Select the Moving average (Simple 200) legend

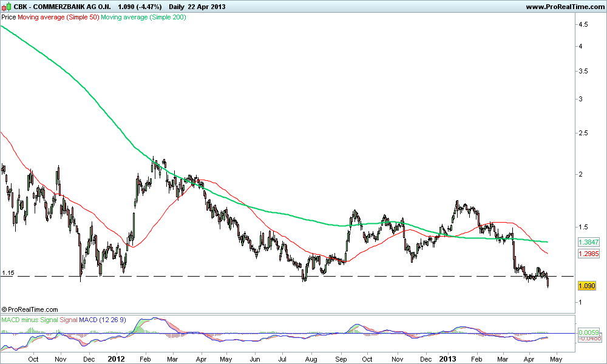(144, 17)
